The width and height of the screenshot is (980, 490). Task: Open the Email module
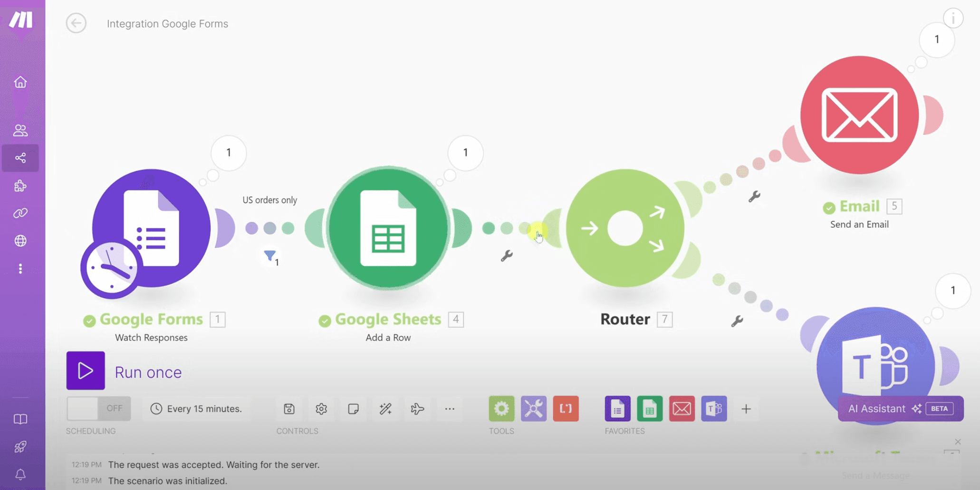point(859,115)
